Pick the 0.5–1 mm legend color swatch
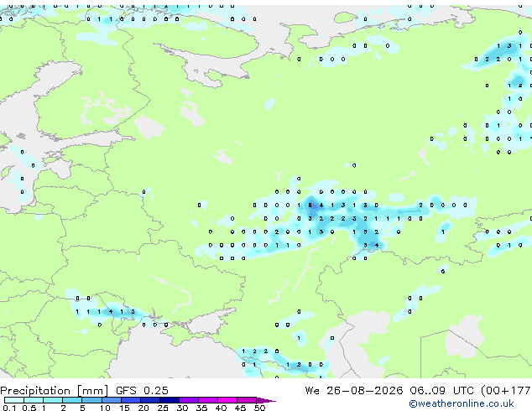 click(34, 400)
